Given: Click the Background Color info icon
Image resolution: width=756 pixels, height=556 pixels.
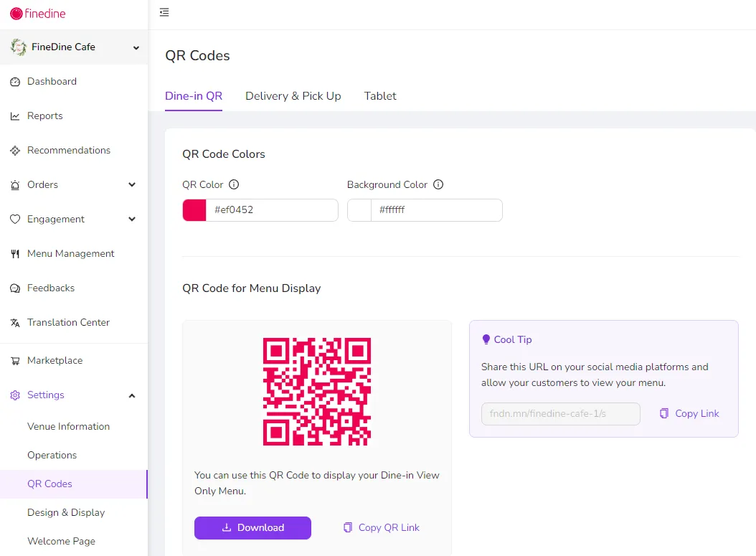Looking at the screenshot, I should 438,184.
